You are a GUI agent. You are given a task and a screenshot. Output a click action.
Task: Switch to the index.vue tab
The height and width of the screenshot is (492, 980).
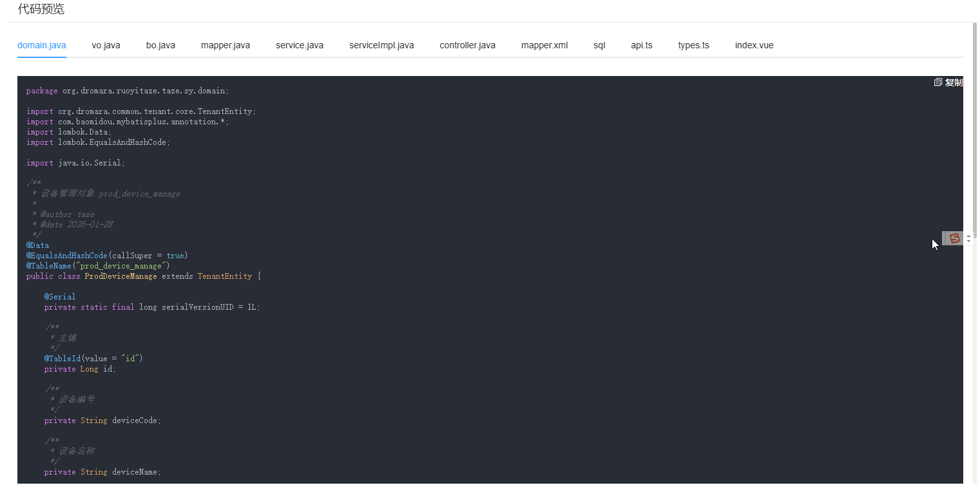pos(754,46)
